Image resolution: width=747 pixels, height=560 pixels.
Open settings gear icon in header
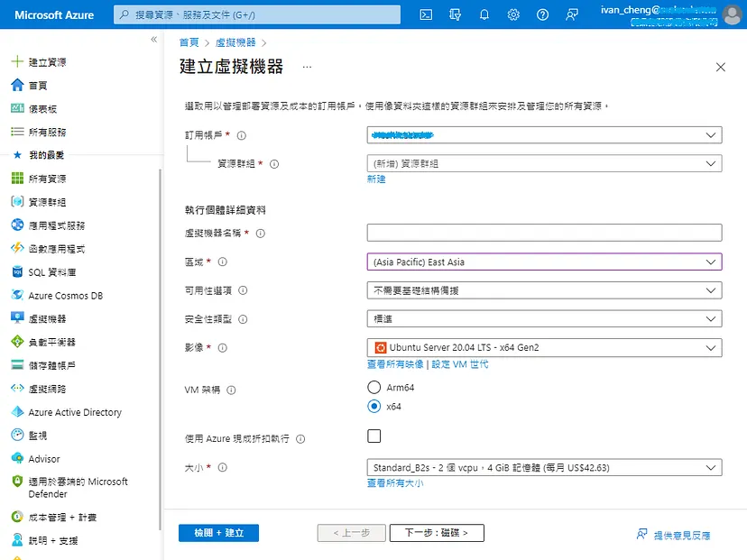pos(513,14)
